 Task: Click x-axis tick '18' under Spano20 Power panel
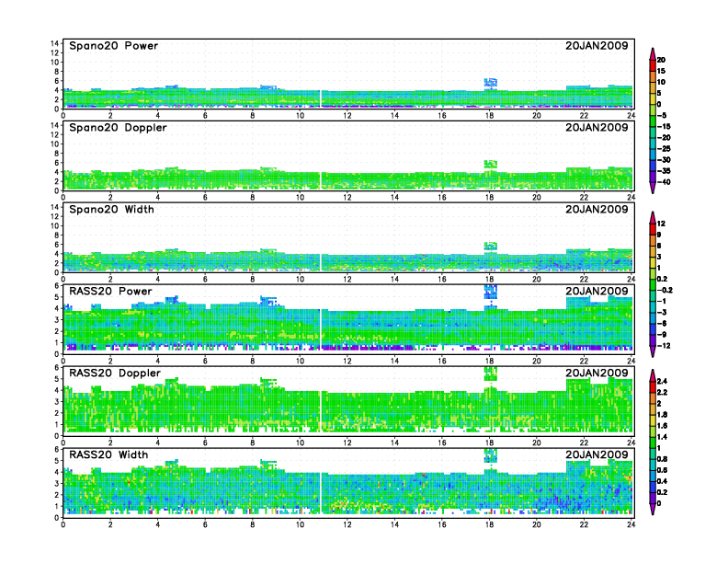pyautogui.click(x=489, y=116)
